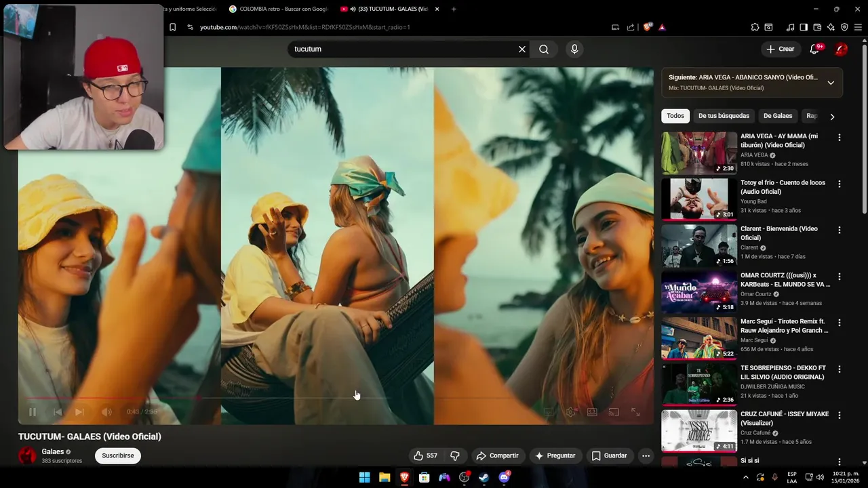The height and width of the screenshot is (488, 868).
Task: Focus the search field containing 'tucutum'
Action: tap(403, 49)
